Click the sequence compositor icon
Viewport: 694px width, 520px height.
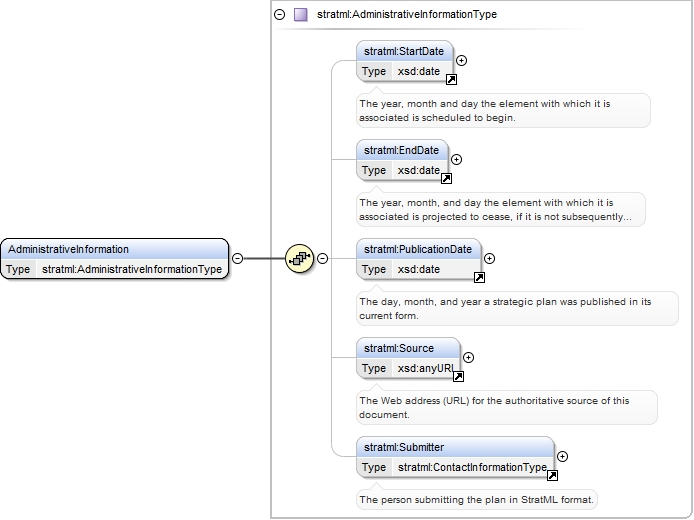[x=300, y=258]
